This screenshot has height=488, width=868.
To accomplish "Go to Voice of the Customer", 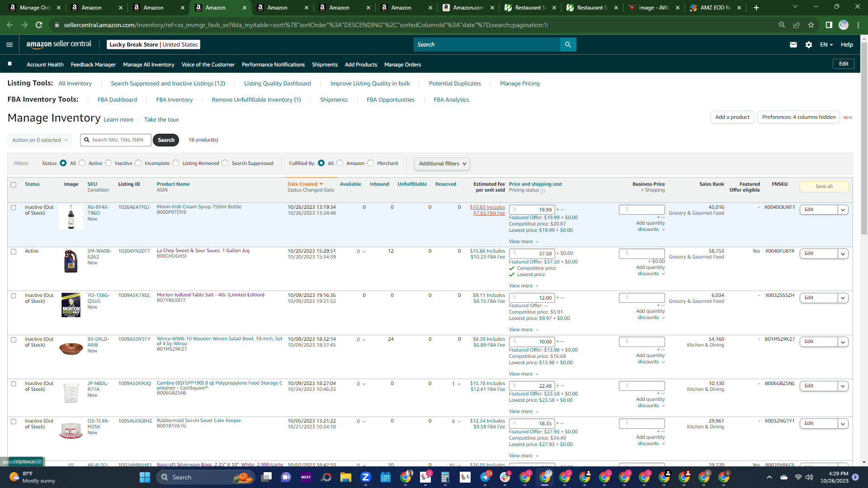I will (208, 65).
